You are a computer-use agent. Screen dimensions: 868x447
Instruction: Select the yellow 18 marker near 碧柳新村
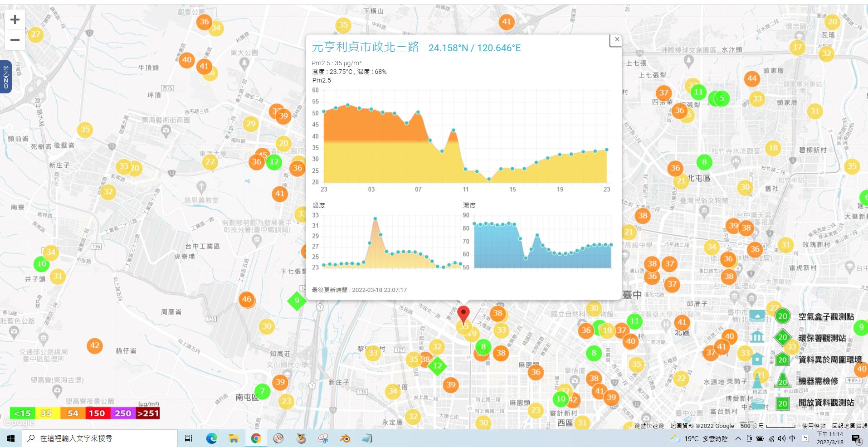773,148
